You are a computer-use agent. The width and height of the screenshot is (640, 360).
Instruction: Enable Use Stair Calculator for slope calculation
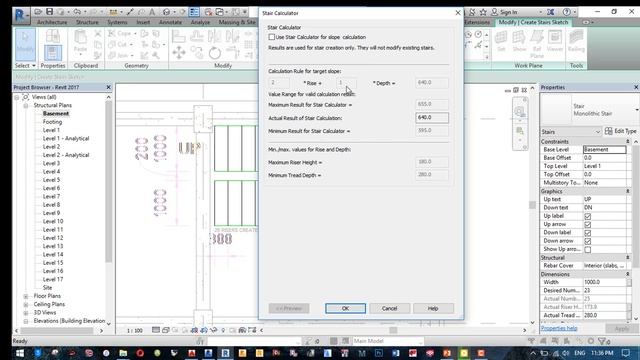click(271, 37)
